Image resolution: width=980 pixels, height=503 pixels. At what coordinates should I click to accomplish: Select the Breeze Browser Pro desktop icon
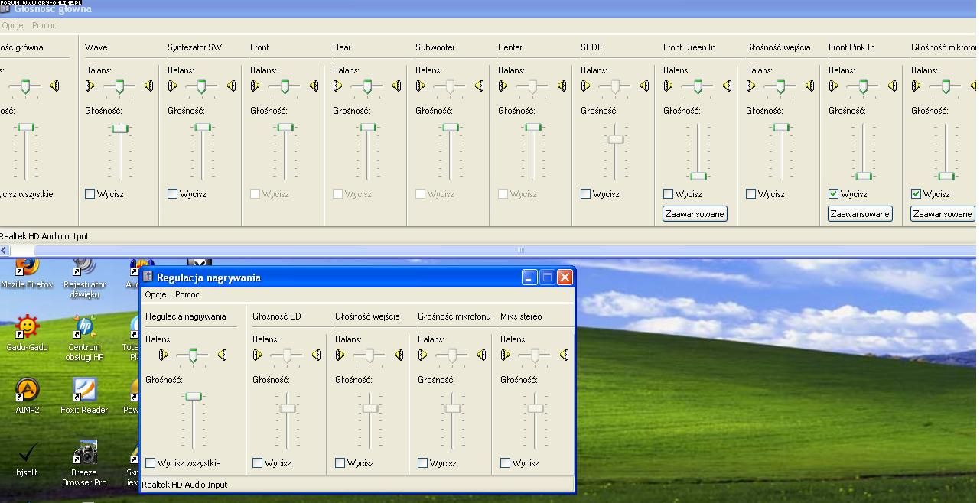[x=84, y=463]
